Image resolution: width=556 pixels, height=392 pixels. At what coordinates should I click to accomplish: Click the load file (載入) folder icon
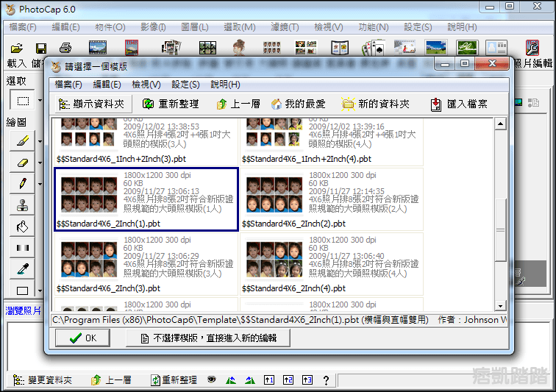point(17,48)
